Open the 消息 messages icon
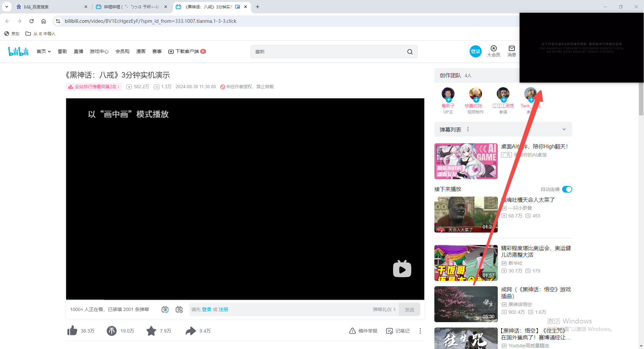The width and height of the screenshot is (644, 349). point(512,51)
